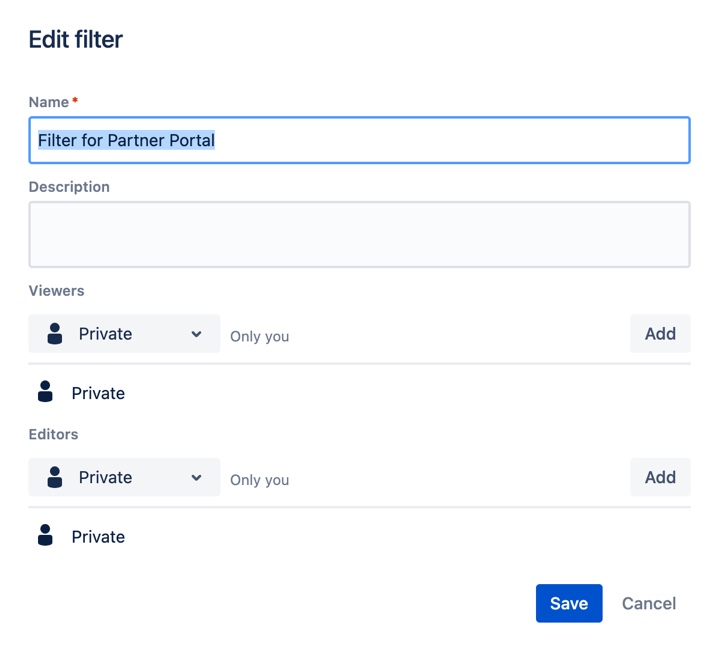Click the Description field label
This screenshot has height=648, width=718.
click(69, 187)
